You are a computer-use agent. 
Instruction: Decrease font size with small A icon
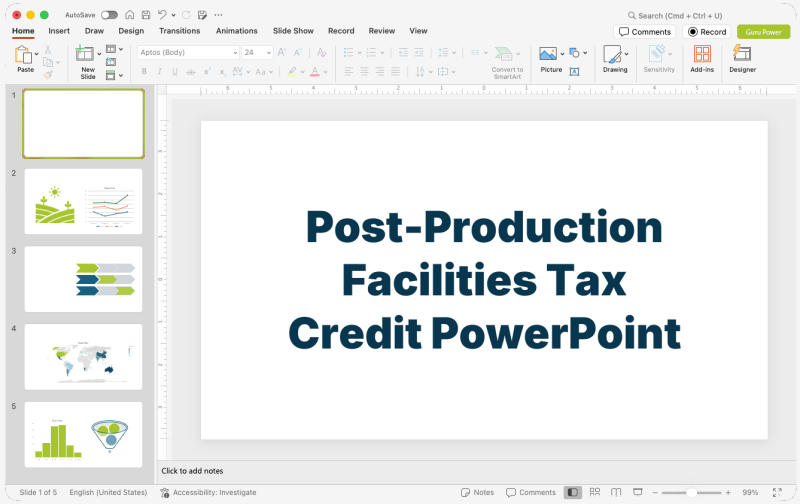(298, 52)
